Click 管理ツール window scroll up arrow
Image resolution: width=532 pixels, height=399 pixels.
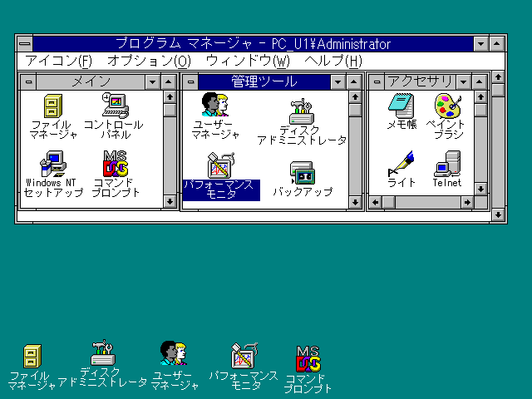click(355, 97)
